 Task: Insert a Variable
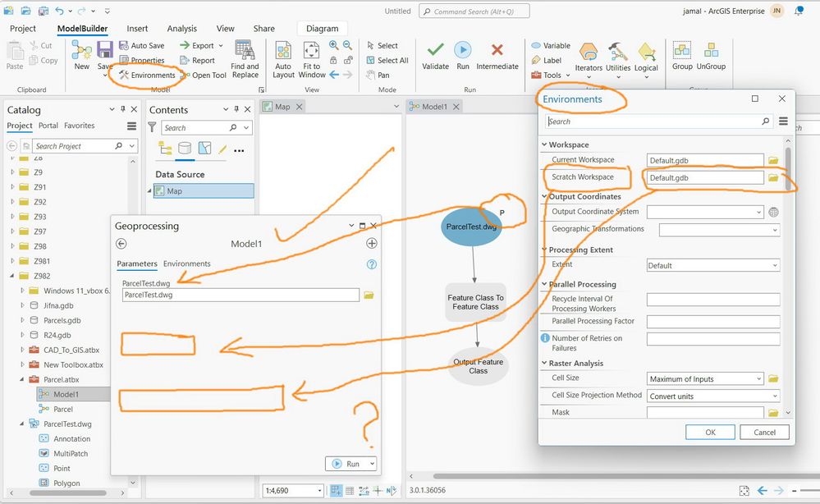click(551, 45)
